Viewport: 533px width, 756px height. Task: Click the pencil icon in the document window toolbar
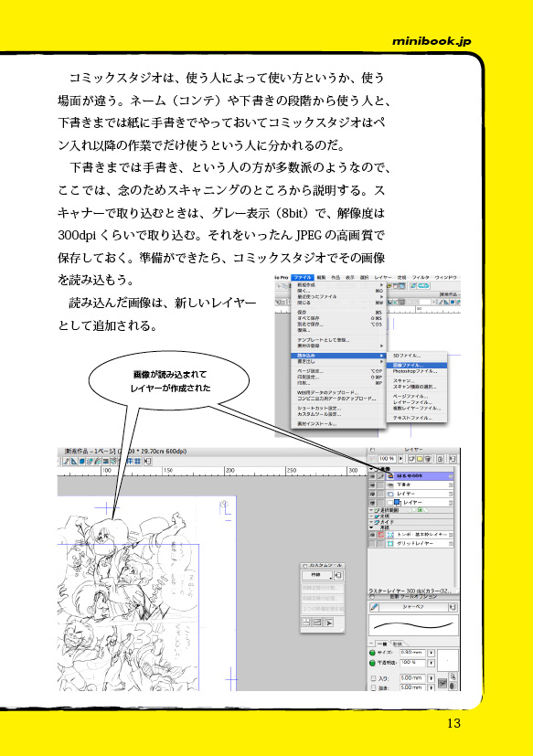click(x=66, y=462)
